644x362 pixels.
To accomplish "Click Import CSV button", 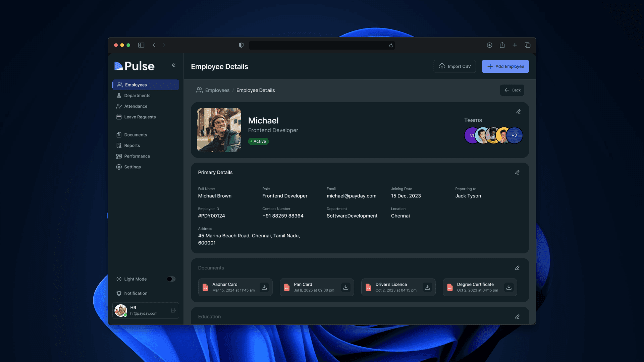I will [454, 66].
